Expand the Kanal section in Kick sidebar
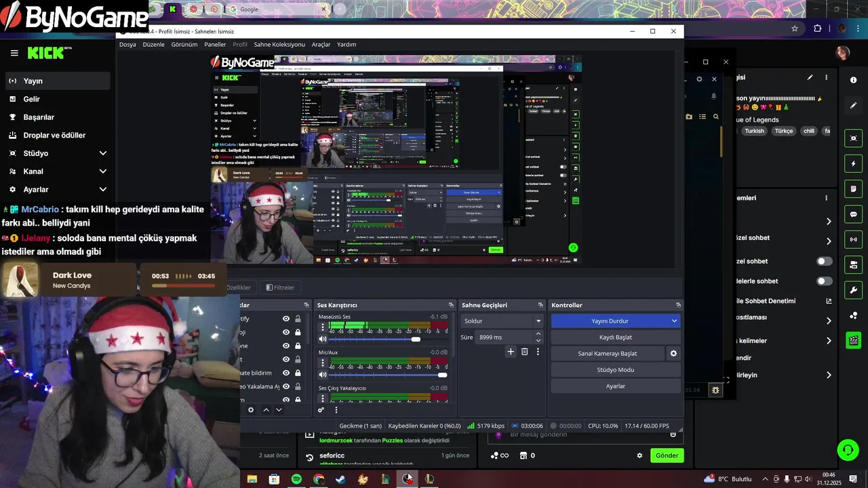The image size is (868, 488). 103,171
